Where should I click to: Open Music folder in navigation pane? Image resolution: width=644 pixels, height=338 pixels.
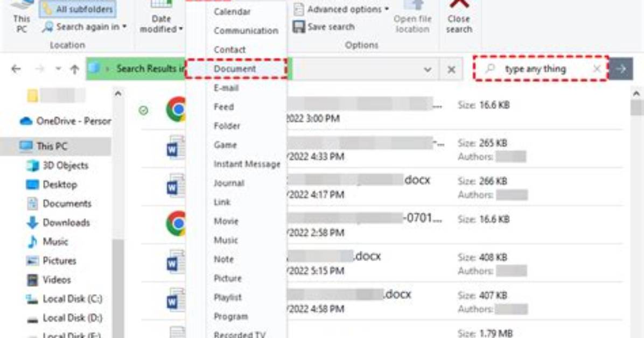(x=47, y=242)
